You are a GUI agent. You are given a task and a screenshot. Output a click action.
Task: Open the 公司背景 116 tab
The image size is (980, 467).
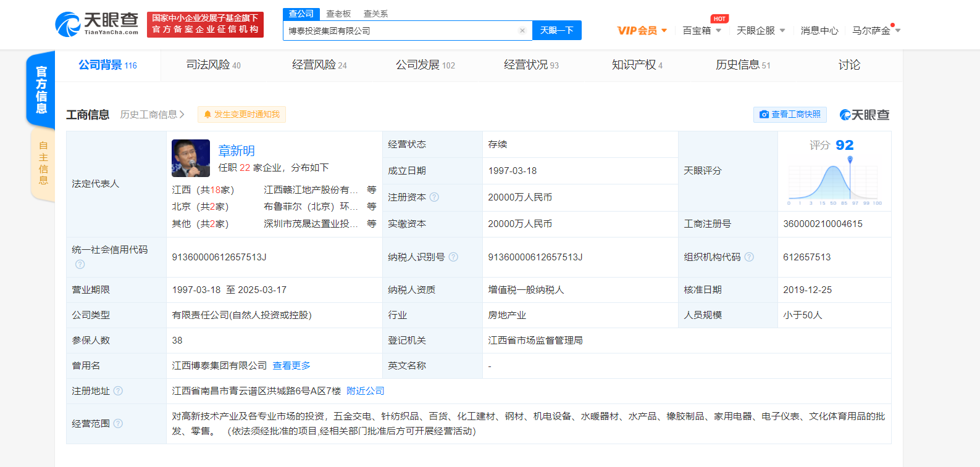[108, 65]
